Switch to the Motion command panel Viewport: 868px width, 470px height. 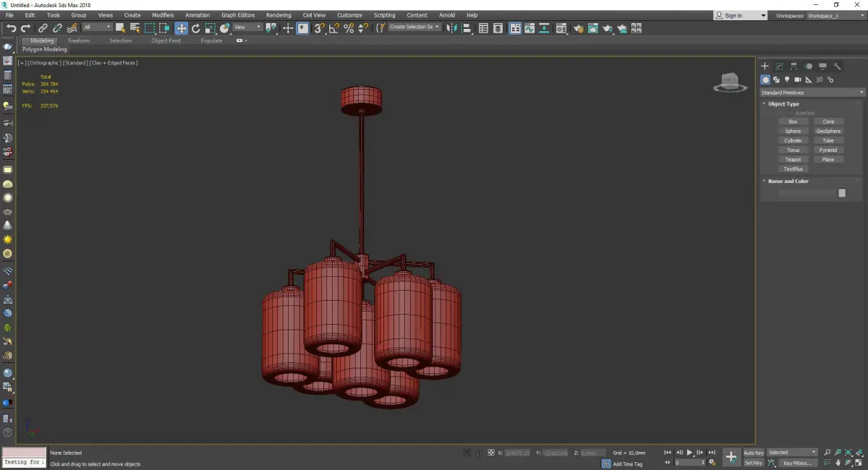coord(808,66)
